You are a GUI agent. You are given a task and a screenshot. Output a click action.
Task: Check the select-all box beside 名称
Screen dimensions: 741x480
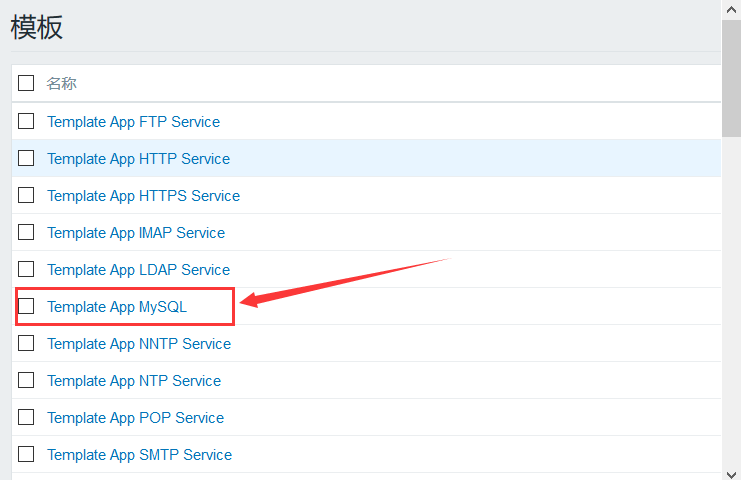[26, 83]
